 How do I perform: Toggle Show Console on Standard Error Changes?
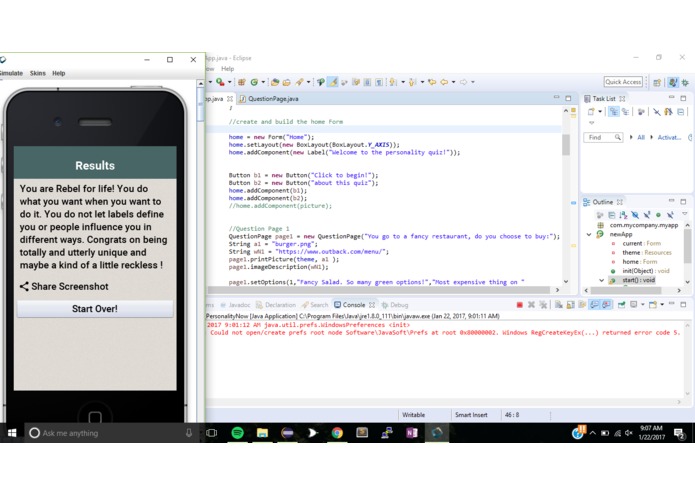tap(606, 305)
